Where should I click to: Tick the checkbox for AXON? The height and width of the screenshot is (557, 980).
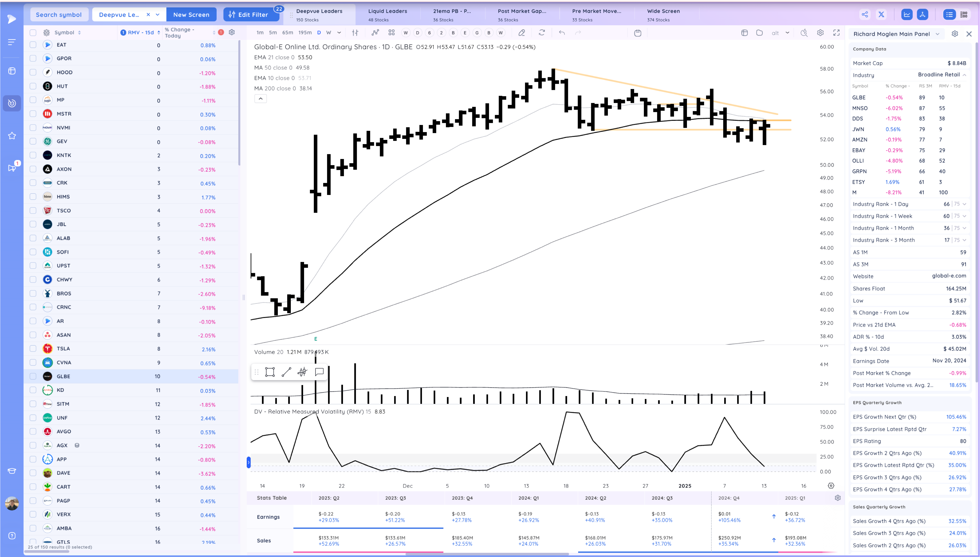click(33, 169)
